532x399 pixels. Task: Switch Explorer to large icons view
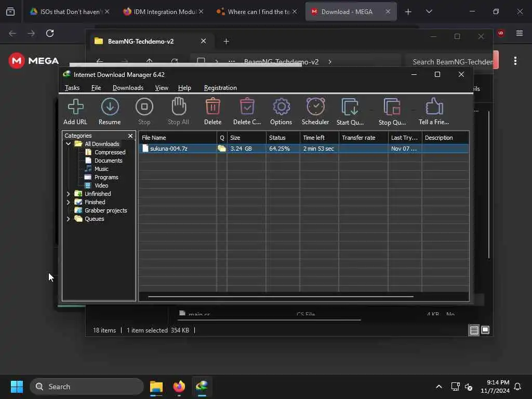(x=485, y=330)
